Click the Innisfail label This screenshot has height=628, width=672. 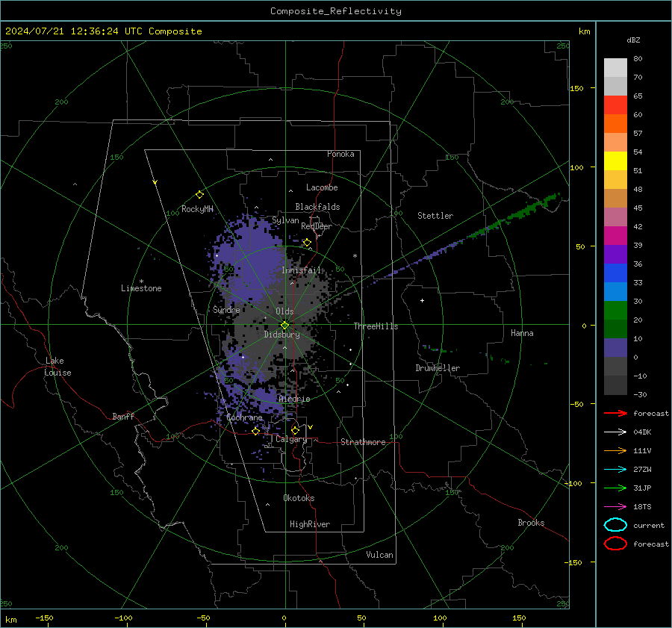pos(301,270)
